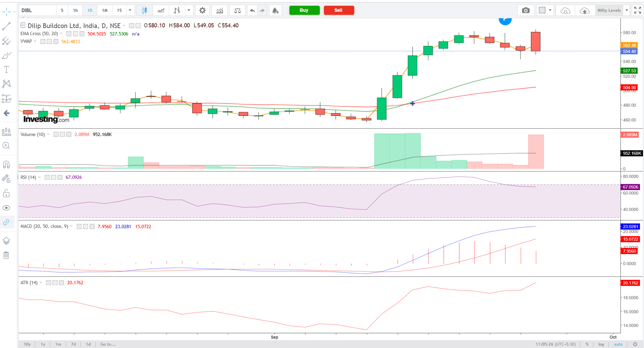The image size is (644, 348).
Task: Open the Nifty Levels template dropdown arrow
Action: coord(627,10)
